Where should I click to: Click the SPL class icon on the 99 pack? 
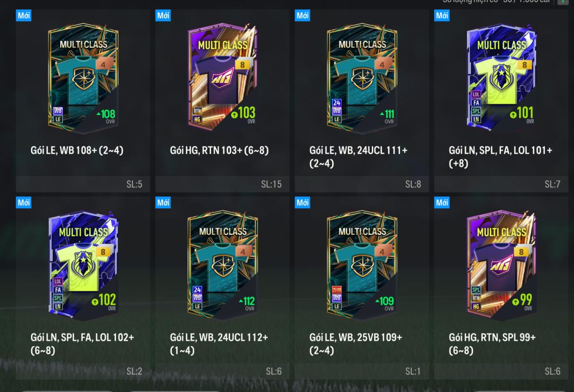[x=476, y=290]
